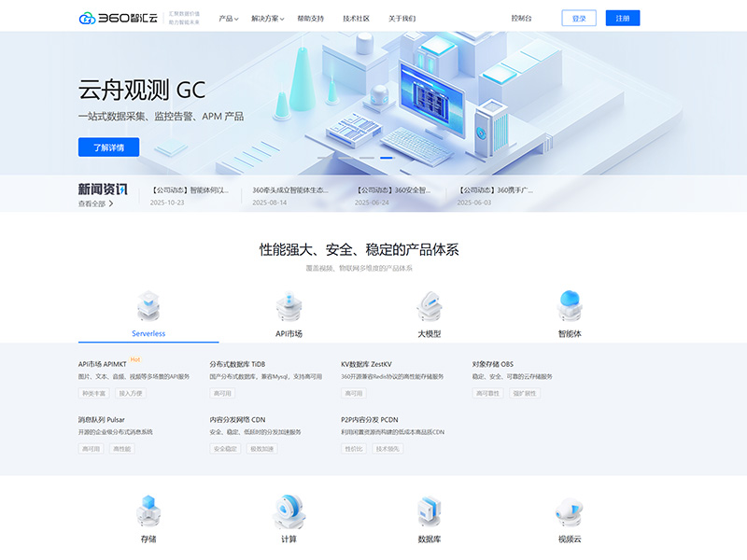Switch to the Serverless tab
Image resolution: width=747 pixels, height=560 pixels.
[x=149, y=333]
